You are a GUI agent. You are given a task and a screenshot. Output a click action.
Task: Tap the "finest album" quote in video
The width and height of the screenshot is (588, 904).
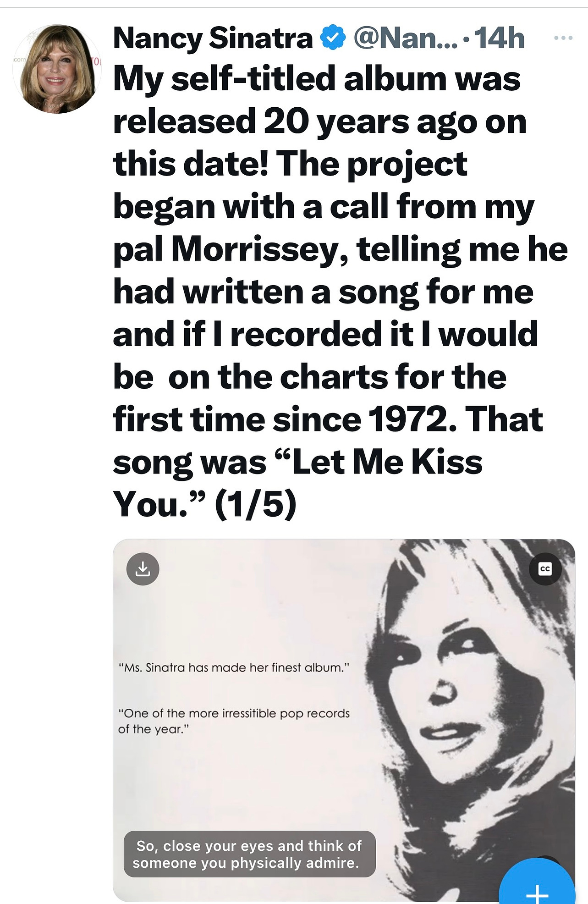pyautogui.click(x=234, y=667)
